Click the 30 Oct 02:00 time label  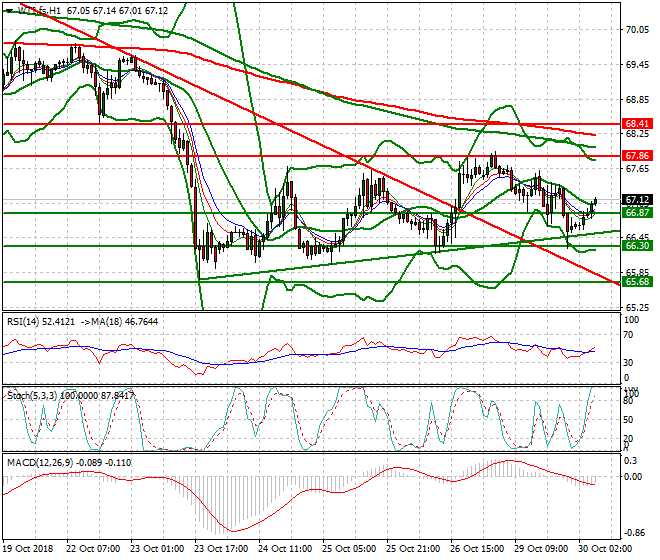(x=605, y=549)
